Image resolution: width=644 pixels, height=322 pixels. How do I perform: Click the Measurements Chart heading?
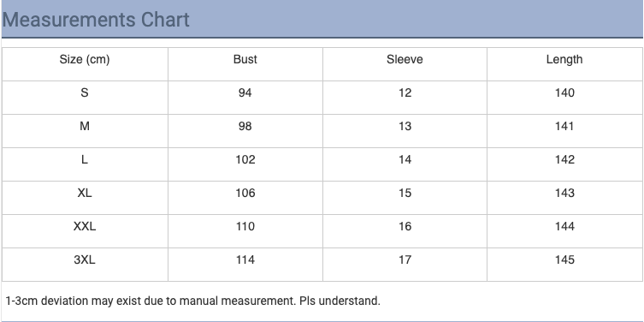coord(96,20)
